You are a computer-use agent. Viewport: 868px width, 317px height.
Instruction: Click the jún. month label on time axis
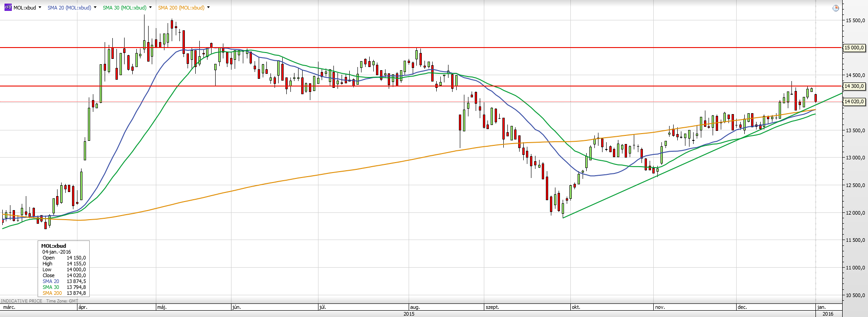pyautogui.click(x=236, y=307)
